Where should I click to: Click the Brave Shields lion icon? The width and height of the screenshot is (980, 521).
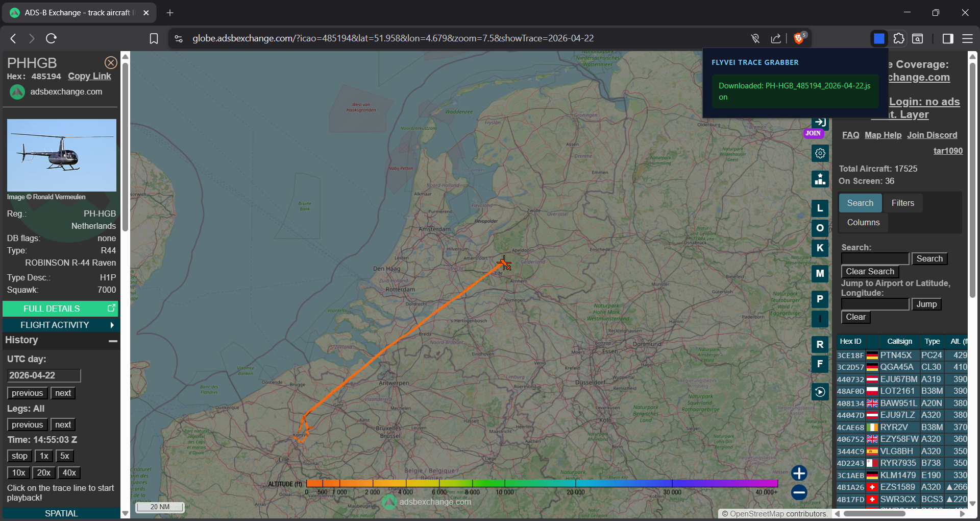pos(799,38)
